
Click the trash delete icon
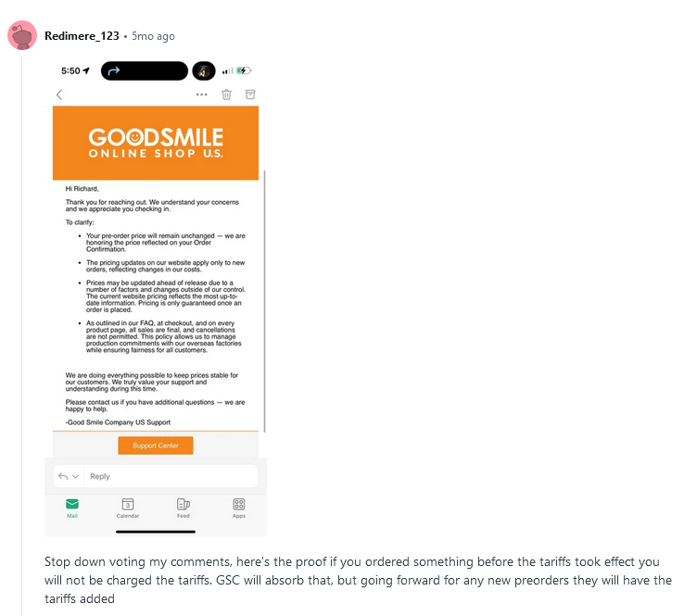click(226, 94)
